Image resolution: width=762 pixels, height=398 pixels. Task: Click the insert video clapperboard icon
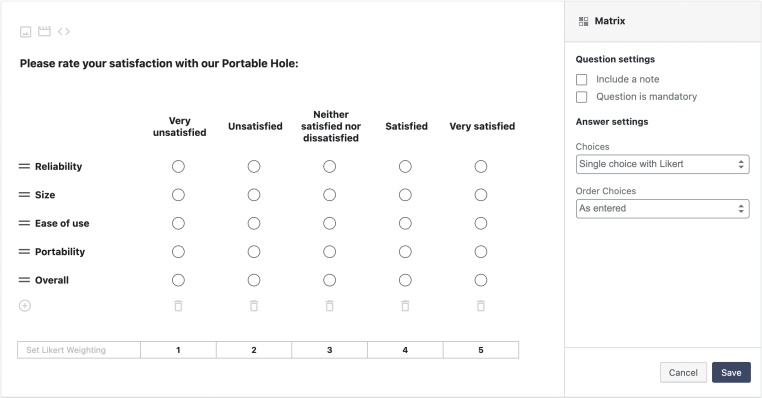coord(44,31)
